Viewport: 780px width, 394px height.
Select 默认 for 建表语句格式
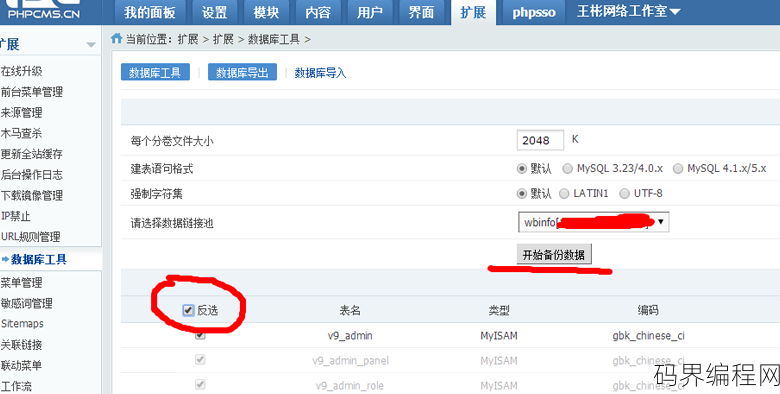(x=521, y=169)
